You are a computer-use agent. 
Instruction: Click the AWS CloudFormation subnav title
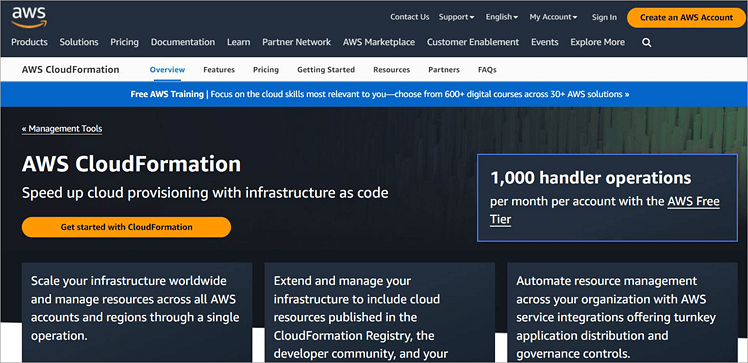71,70
